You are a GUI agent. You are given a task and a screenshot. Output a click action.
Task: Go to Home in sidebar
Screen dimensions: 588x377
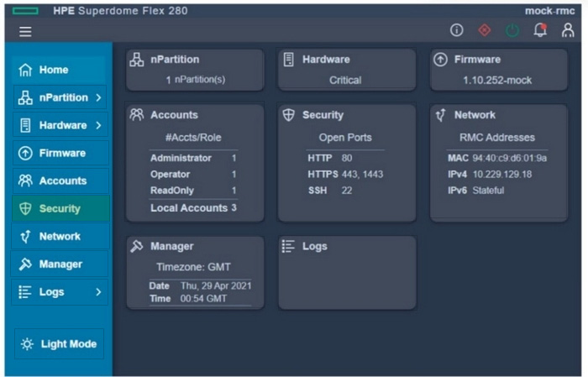(54, 70)
